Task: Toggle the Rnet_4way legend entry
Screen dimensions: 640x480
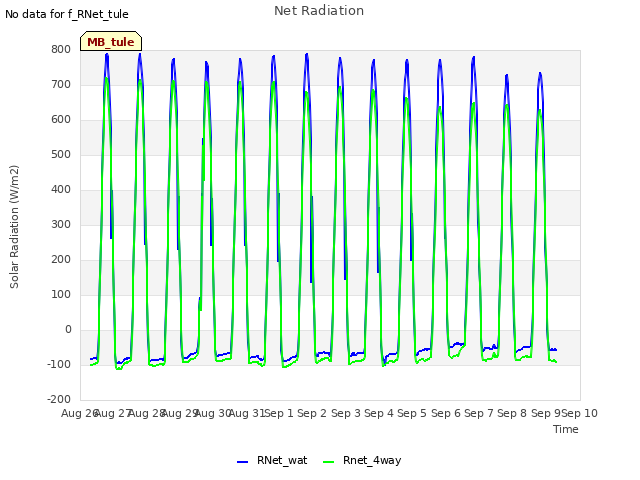Action: click(362, 460)
